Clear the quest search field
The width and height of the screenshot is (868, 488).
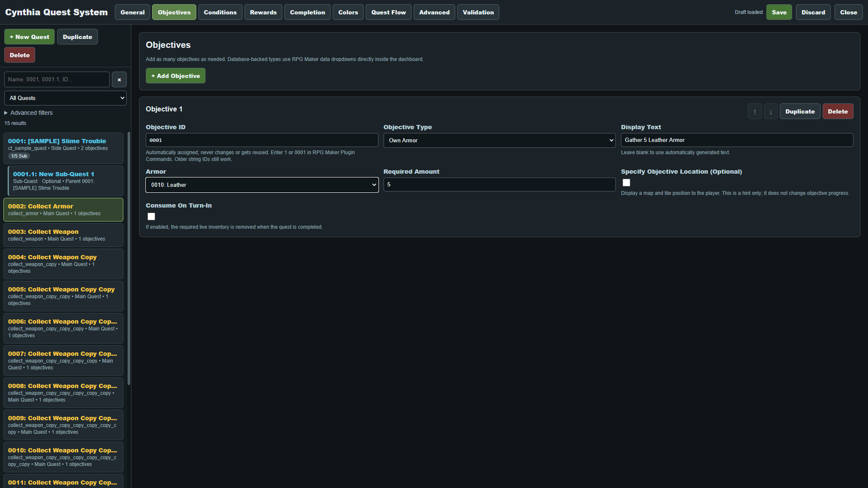[119, 80]
